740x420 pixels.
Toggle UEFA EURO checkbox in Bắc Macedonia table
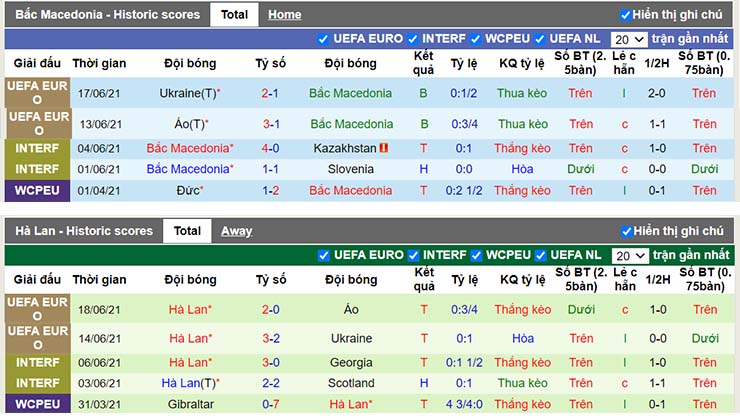[x=323, y=39]
